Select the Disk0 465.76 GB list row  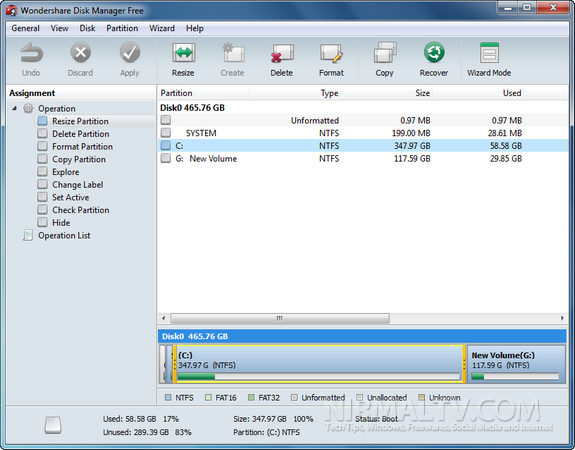[x=363, y=108]
